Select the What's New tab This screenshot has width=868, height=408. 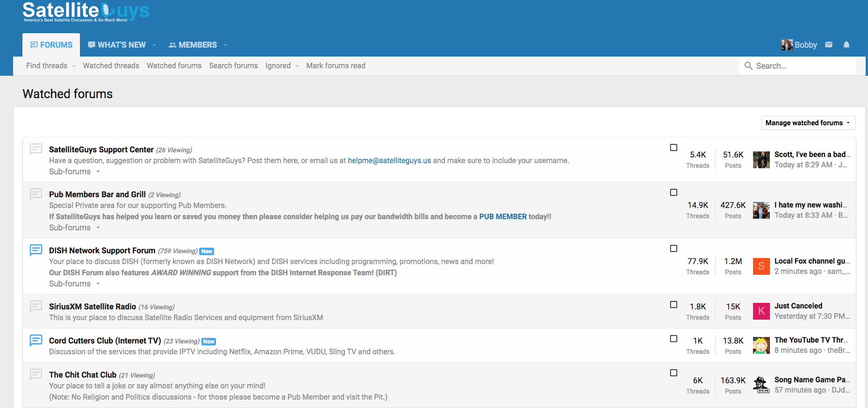[117, 45]
